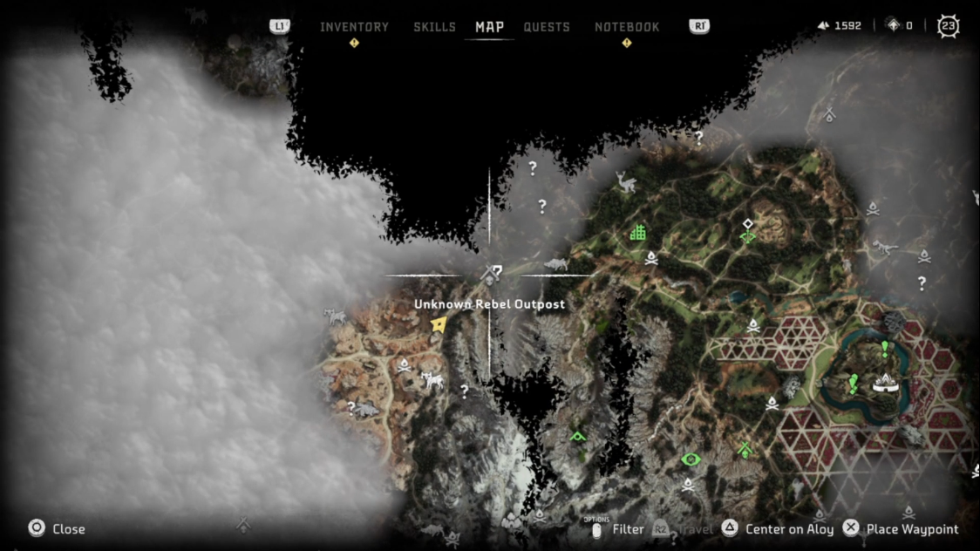Select the machine icon beside the southwest question mark

click(x=368, y=409)
